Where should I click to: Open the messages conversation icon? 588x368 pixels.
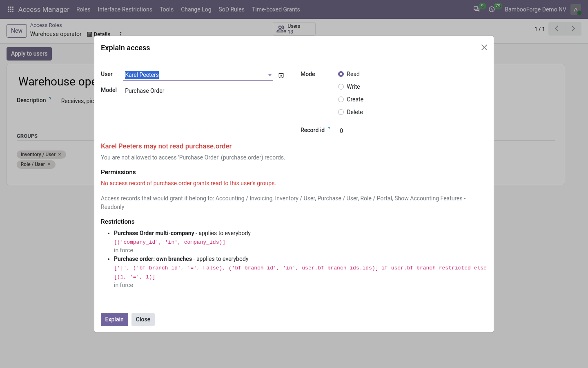click(476, 9)
